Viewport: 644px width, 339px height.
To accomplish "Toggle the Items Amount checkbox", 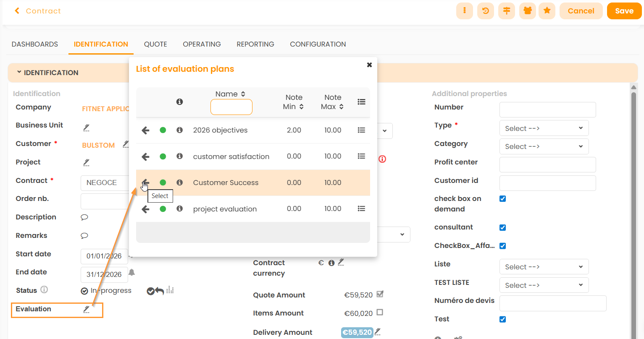I will pos(380,313).
